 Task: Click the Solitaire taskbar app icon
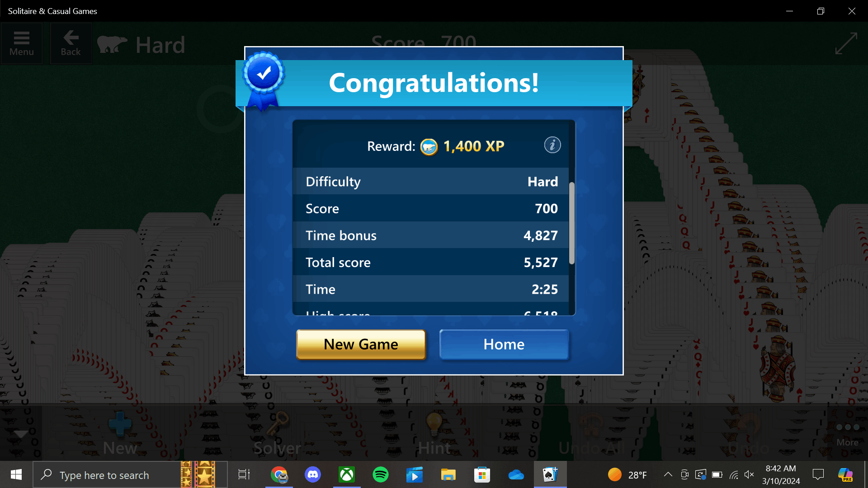click(x=549, y=474)
